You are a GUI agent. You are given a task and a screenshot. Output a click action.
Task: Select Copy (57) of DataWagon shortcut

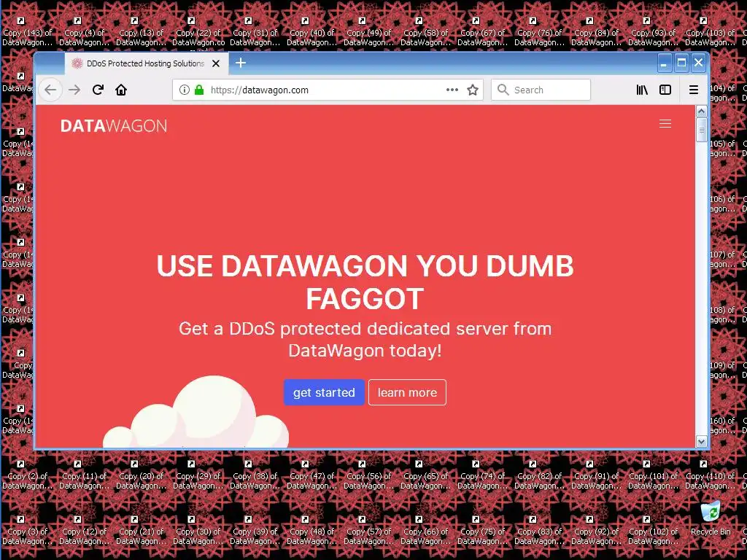(x=368, y=531)
